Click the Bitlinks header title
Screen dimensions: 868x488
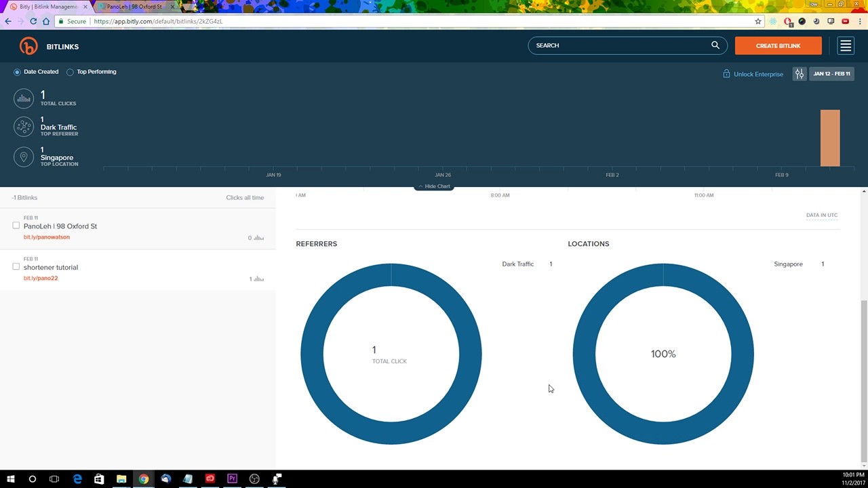(x=63, y=47)
